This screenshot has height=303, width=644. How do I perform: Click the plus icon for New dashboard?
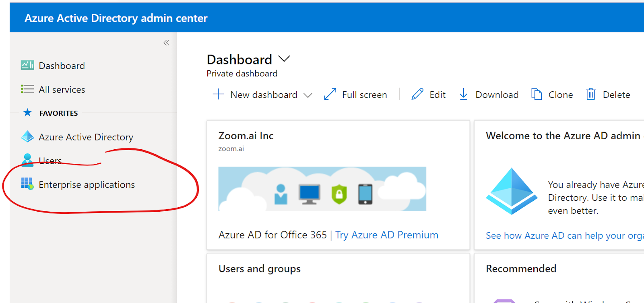tap(218, 94)
